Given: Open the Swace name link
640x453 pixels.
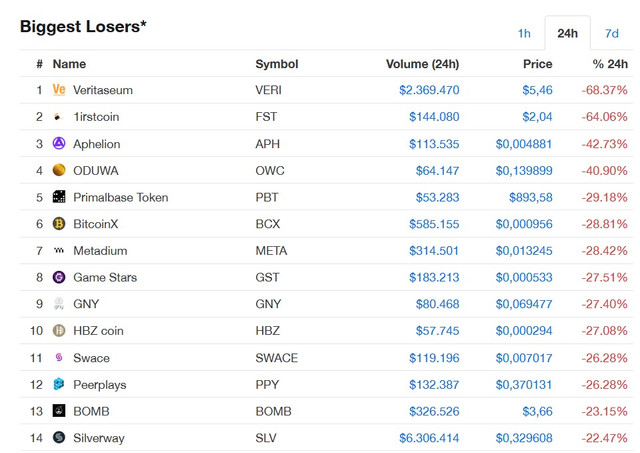Looking at the screenshot, I should click(x=91, y=358).
